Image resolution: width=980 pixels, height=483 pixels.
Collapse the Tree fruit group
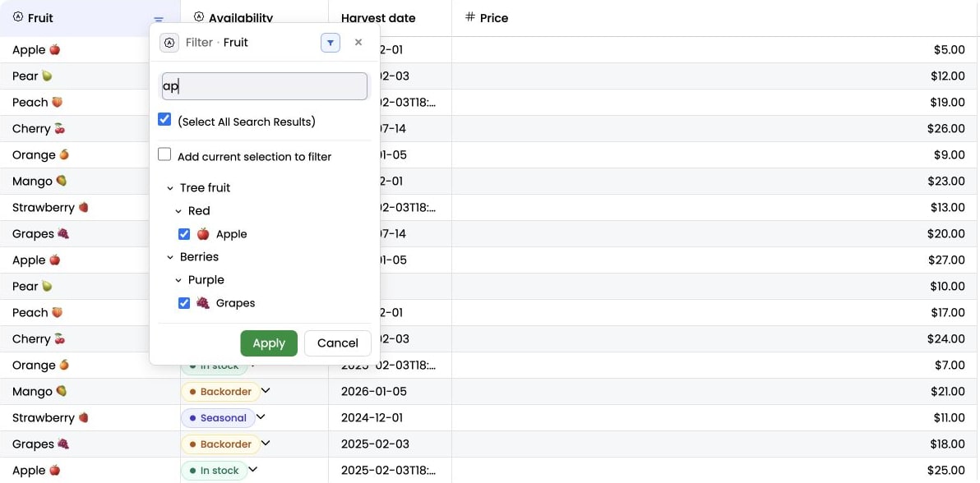tap(170, 188)
